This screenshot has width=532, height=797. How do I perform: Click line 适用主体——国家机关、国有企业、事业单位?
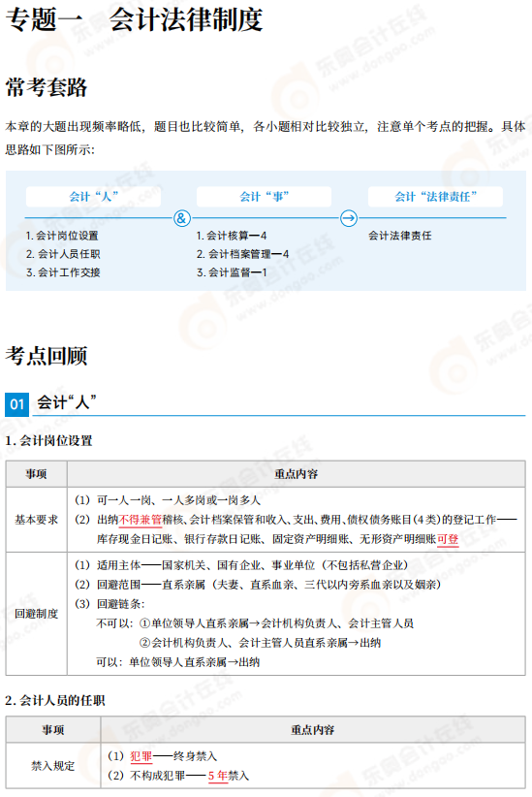click(242, 565)
